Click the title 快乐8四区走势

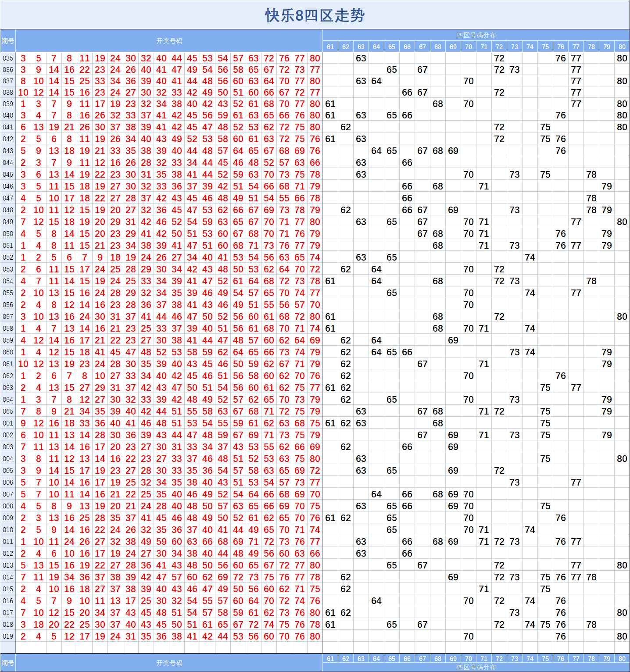tap(315, 15)
